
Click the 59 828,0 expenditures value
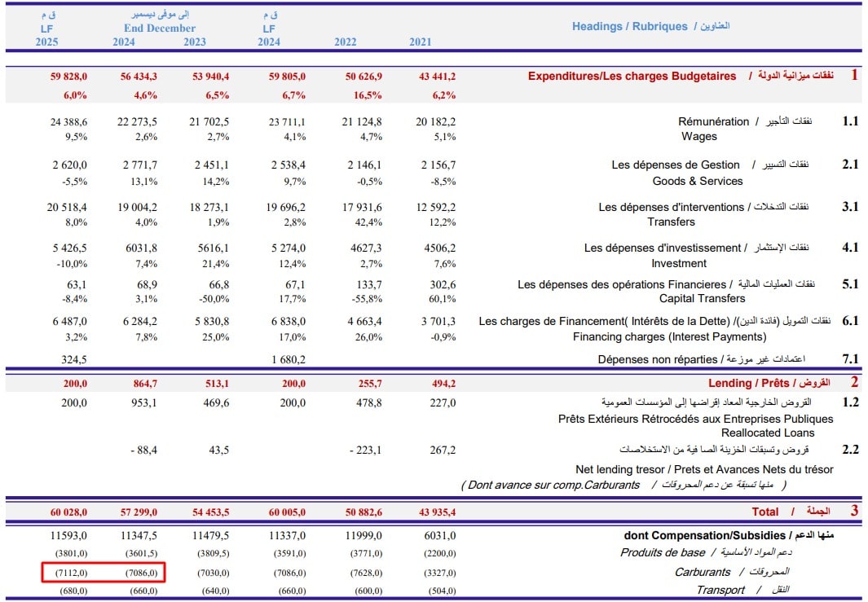click(x=68, y=77)
